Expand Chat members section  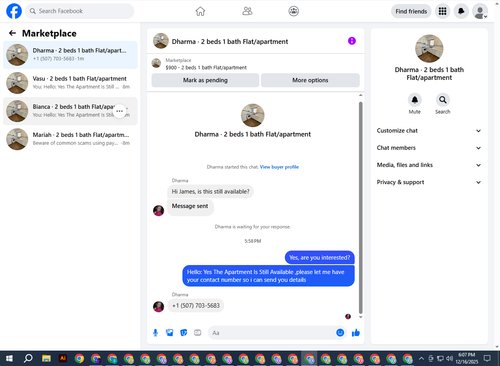(429, 148)
